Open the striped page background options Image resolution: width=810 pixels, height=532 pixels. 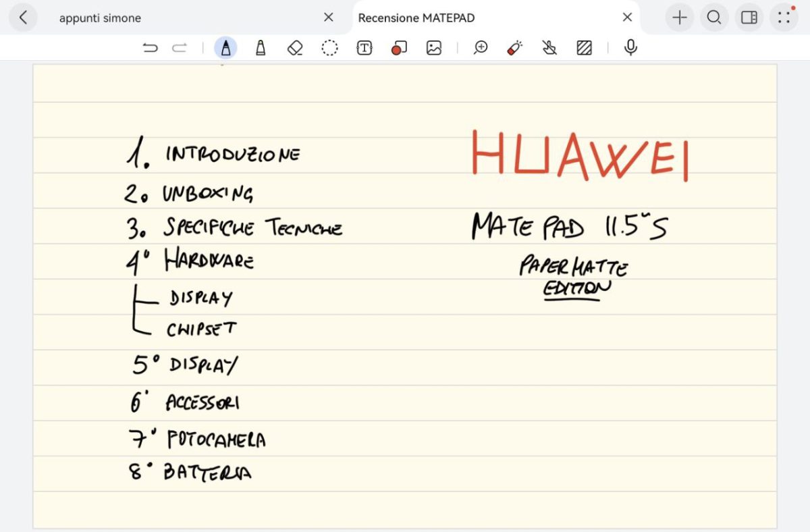[585, 48]
